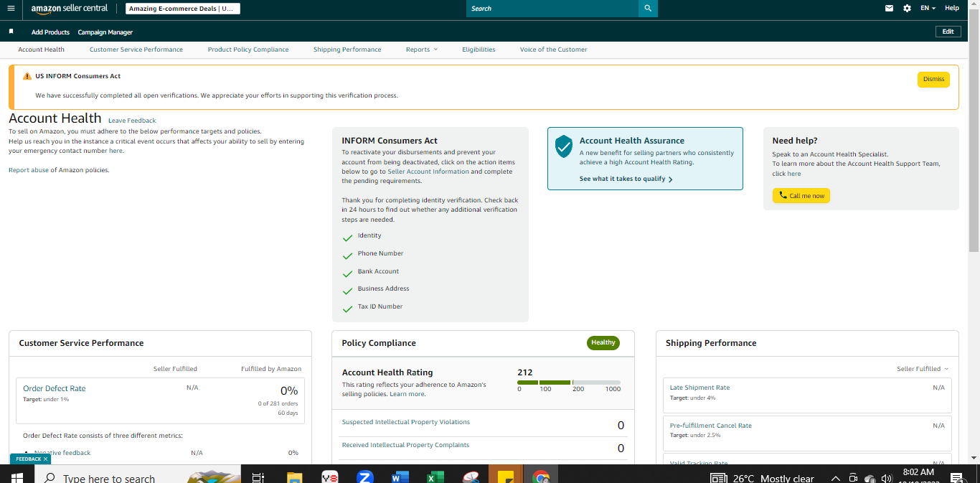Open the Windows Start menu

(17, 478)
